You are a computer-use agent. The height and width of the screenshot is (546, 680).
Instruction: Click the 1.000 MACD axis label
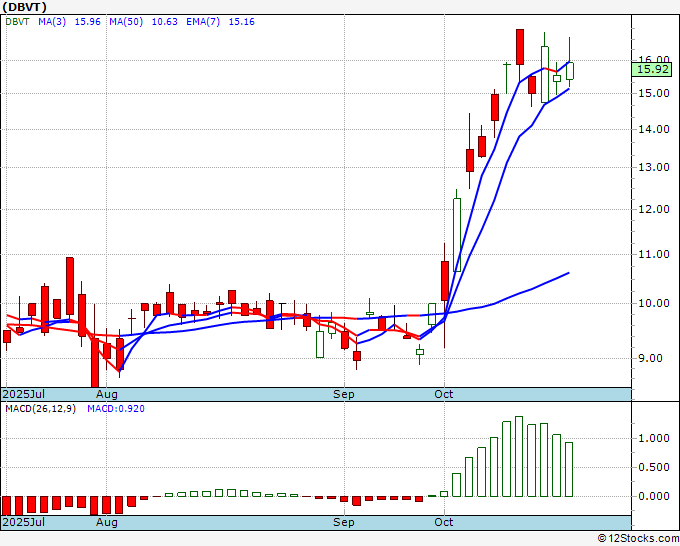point(654,438)
